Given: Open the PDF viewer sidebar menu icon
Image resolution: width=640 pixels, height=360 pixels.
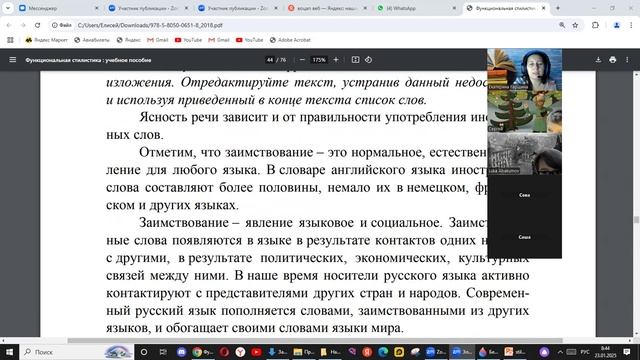Looking at the screenshot, I should 13,60.
